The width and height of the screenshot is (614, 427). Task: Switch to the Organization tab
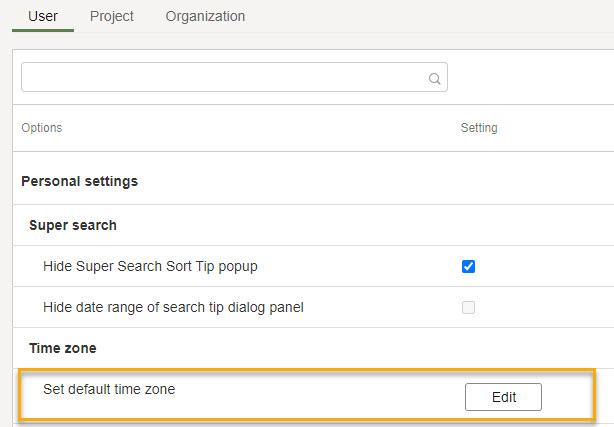205,16
